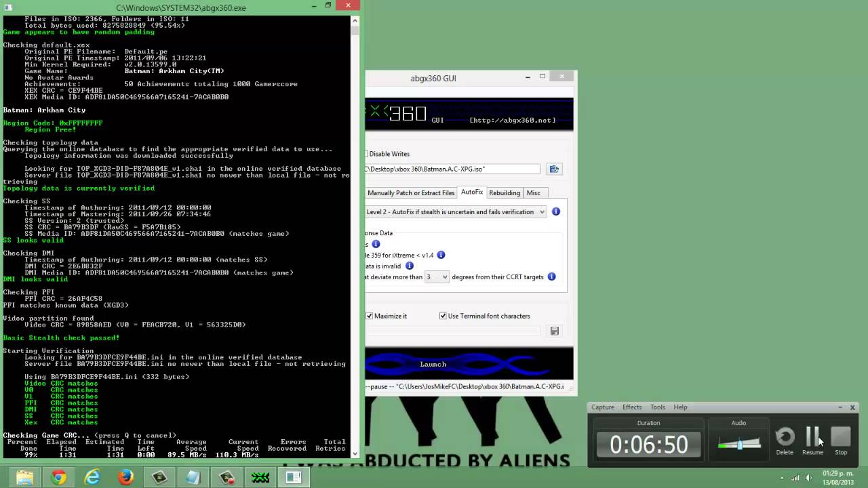Launch Google Chrome from the taskbar
The height and width of the screenshot is (488, 868).
[x=58, y=477]
